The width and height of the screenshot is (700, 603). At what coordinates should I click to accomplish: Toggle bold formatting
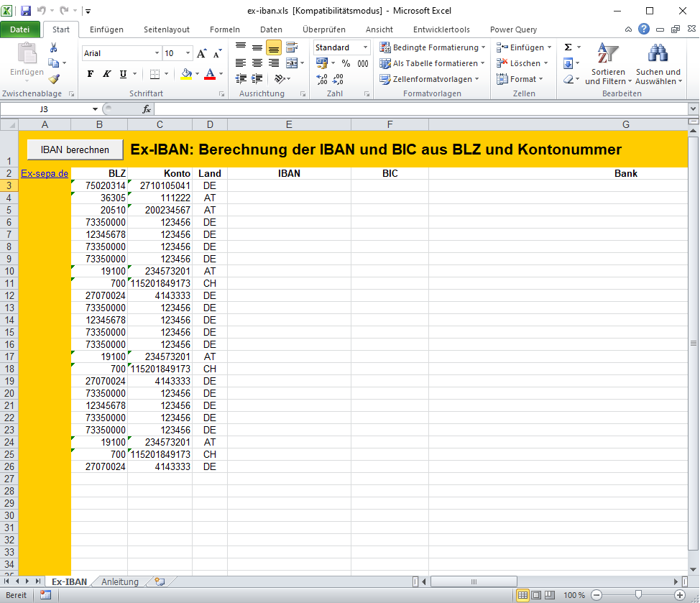tap(90, 74)
